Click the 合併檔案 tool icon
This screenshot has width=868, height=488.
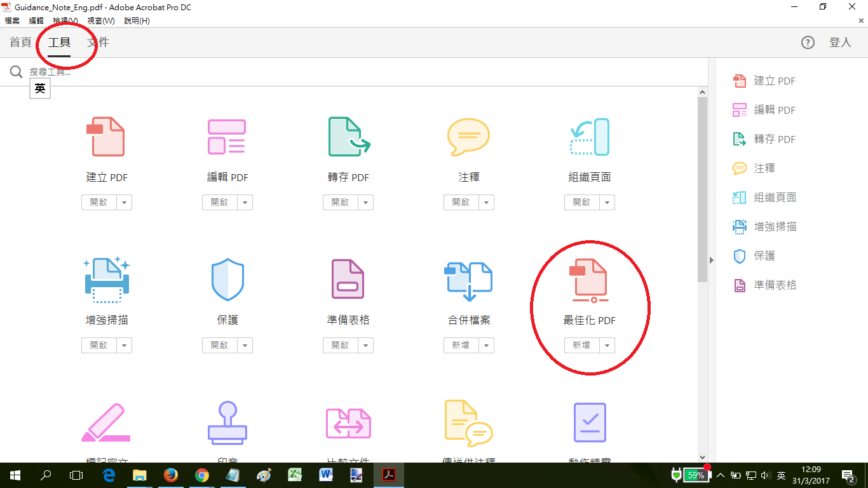[x=468, y=280]
